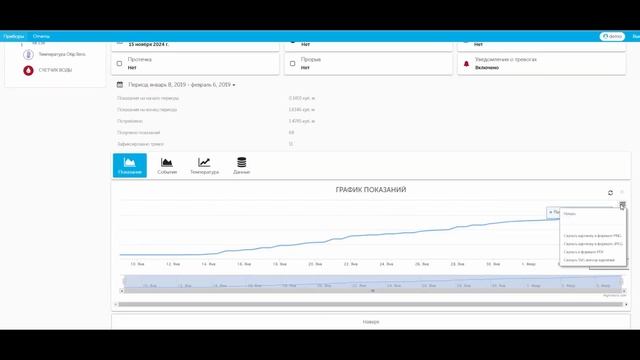Image resolution: width=640 pixels, height=360 pixels.
Task: Select the red water drop meter icon
Action: [28, 71]
